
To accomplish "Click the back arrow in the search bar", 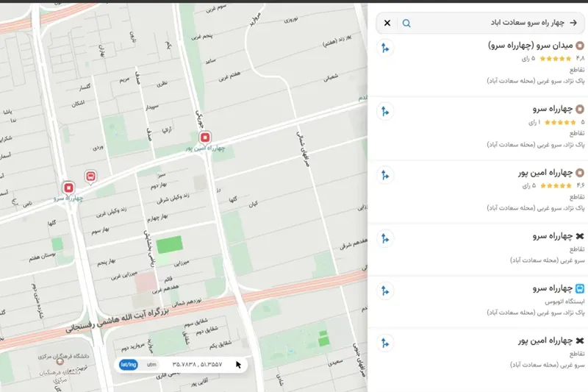I will point(573,23).
